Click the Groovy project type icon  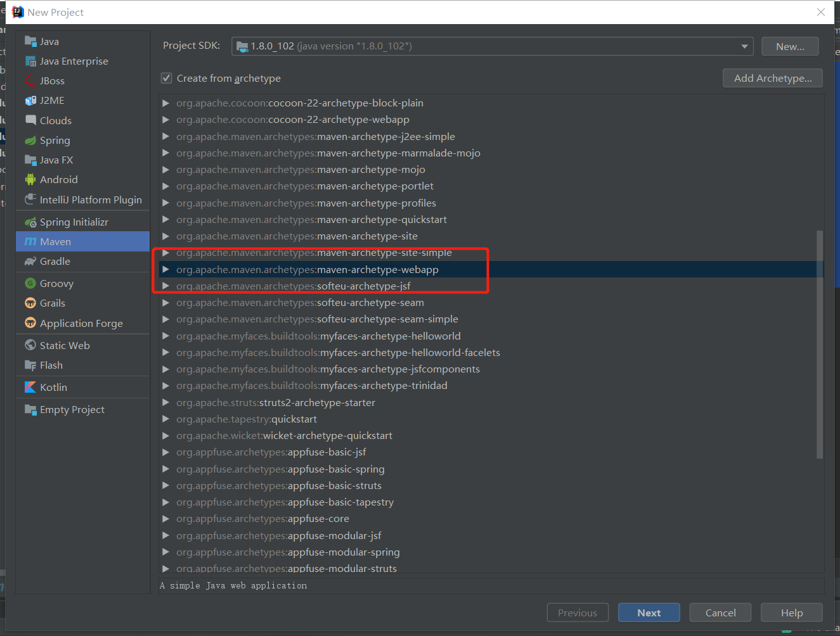[x=30, y=284]
